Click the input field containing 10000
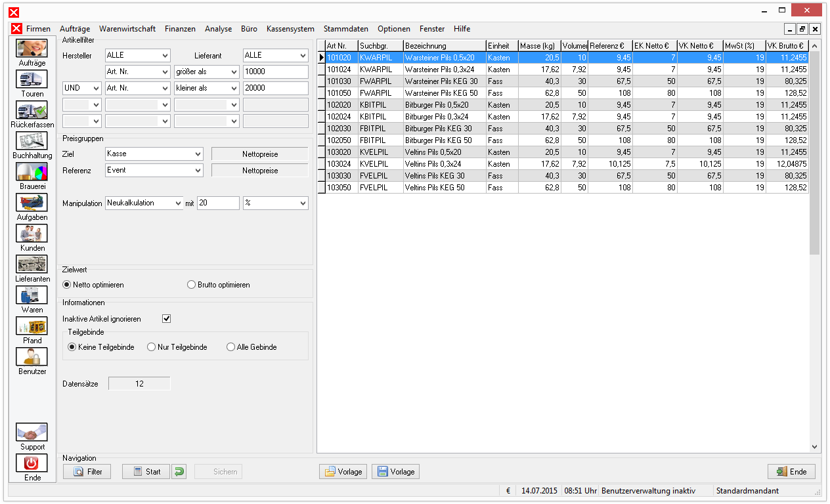 click(x=276, y=72)
